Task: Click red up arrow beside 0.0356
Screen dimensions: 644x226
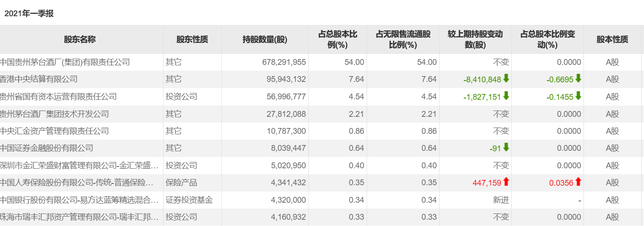Action: click(x=578, y=182)
